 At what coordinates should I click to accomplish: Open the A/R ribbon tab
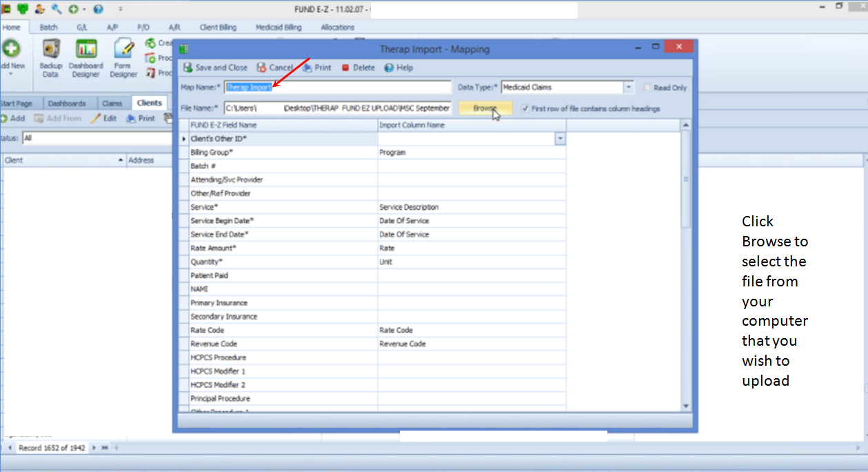[174, 28]
